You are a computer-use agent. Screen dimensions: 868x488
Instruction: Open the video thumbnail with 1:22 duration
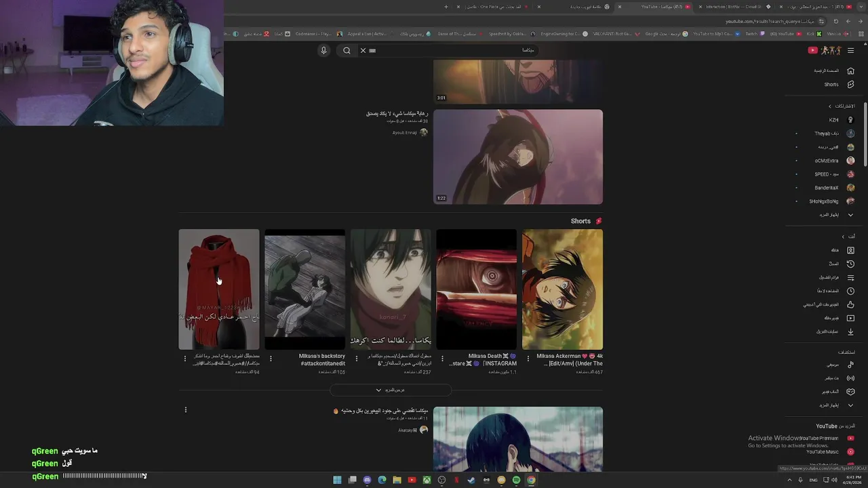[518, 157]
